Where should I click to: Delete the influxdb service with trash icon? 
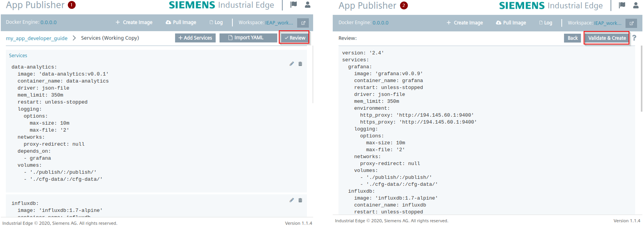(300, 200)
